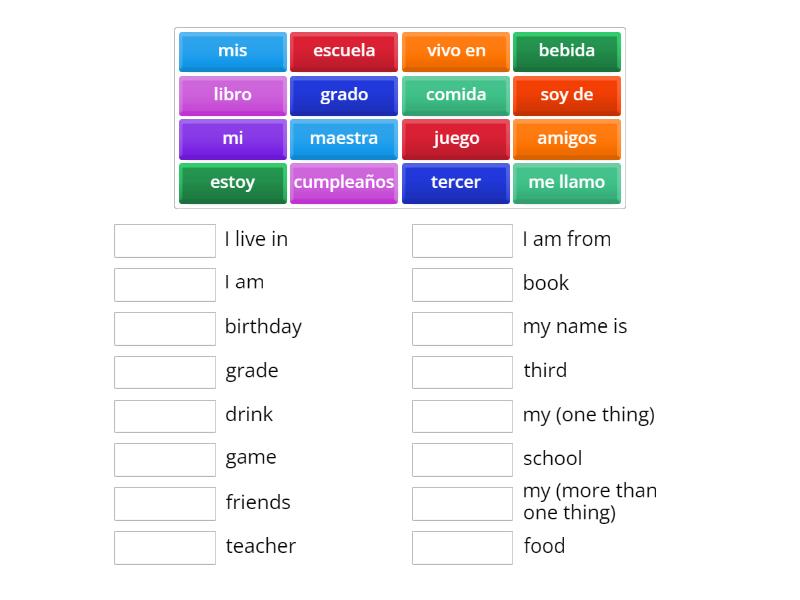Pick the 'me llamo' tile
Image resolution: width=800 pixels, height=600 pixels.
pos(567,183)
